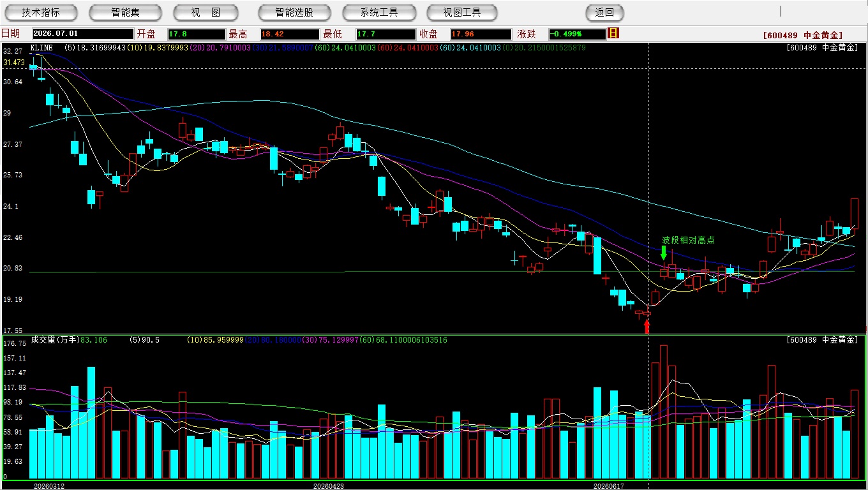Click the white [600489 中金黄金] label in KLINE panel
Image resolution: width=868 pixels, height=490 pixels.
(x=823, y=48)
